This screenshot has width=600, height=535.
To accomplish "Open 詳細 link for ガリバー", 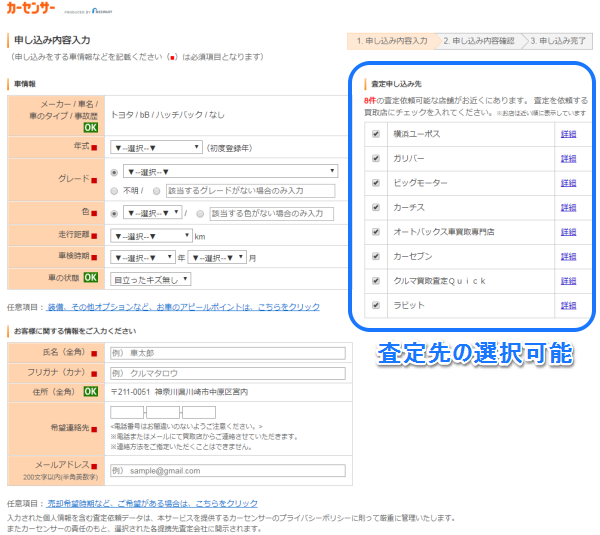I will tap(568, 158).
